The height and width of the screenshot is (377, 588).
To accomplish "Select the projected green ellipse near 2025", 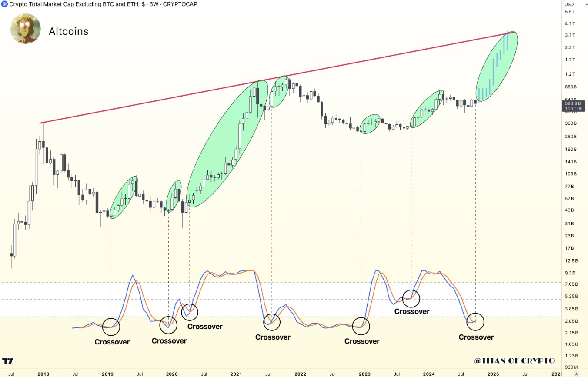I will coord(497,67).
